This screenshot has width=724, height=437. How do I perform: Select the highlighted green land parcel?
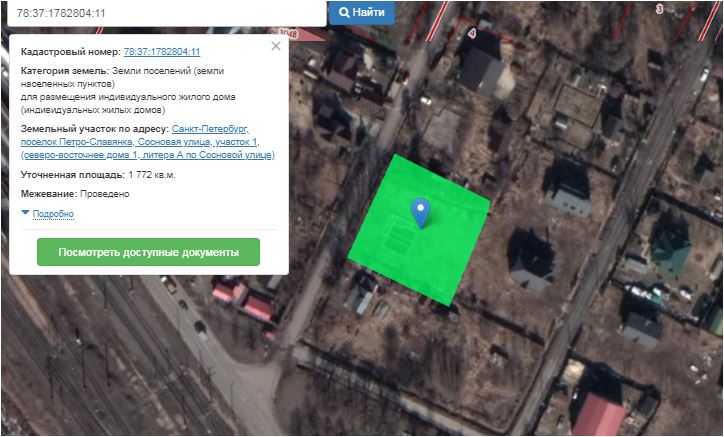[x=418, y=229]
